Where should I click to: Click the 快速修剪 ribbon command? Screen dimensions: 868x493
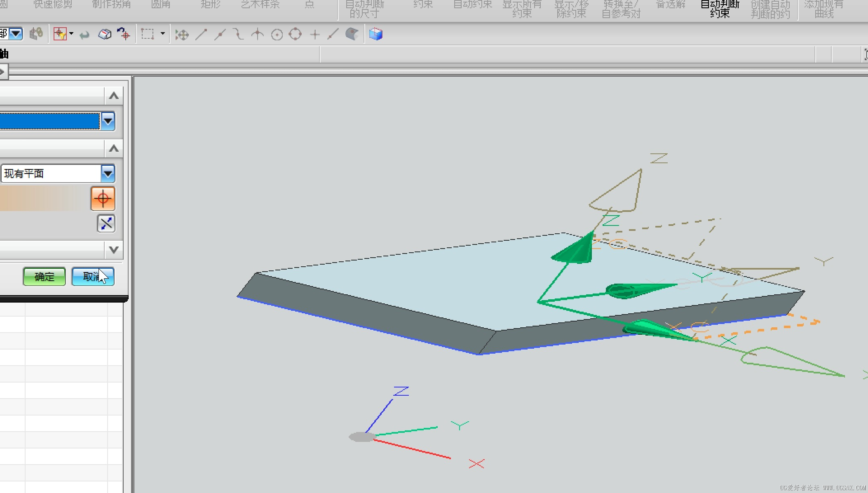click(x=53, y=5)
